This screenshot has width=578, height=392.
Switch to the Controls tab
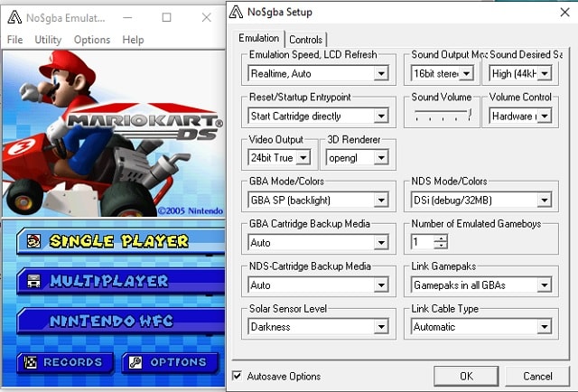click(305, 39)
